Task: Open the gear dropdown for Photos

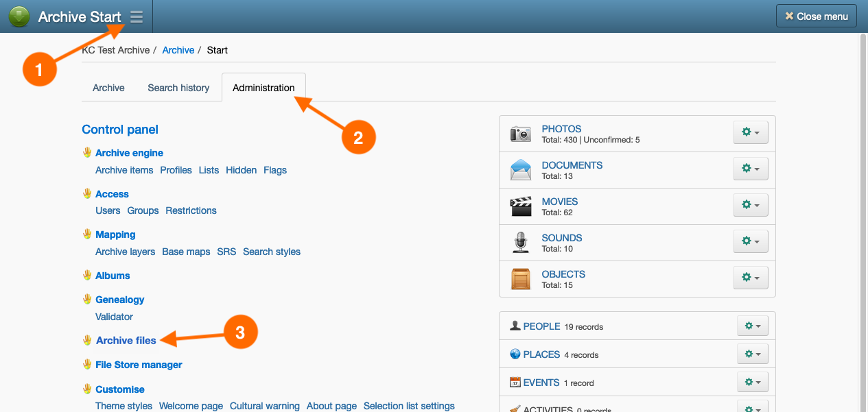Action: [750, 132]
